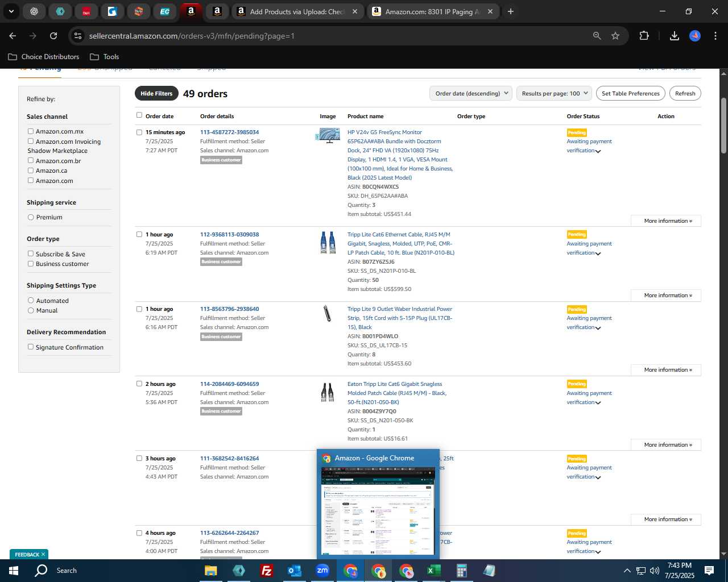This screenshot has width=728, height=582.
Task: Close the FEEDBACK badge
Action: pyautogui.click(x=43, y=554)
